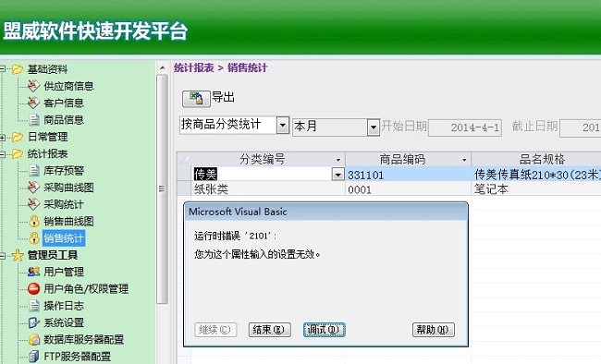Click the 统计报表 breadcrumb link
The height and width of the screenshot is (364, 601).
[193, 67]
